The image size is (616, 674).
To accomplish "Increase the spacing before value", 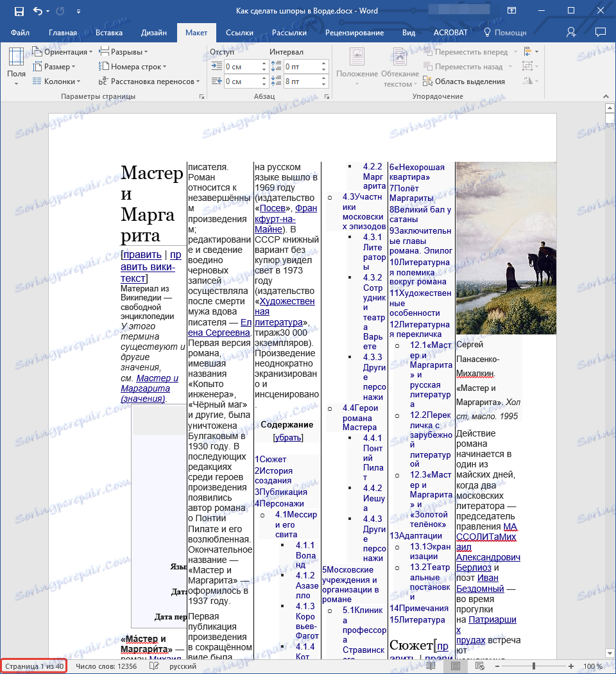I will [323, 64].
